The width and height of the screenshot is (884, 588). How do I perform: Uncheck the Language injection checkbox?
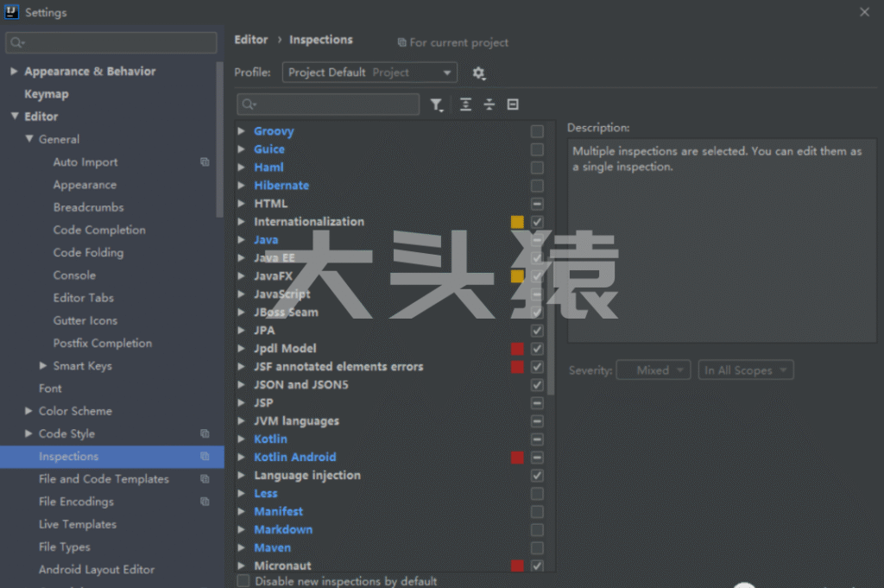tap(537, 476)
